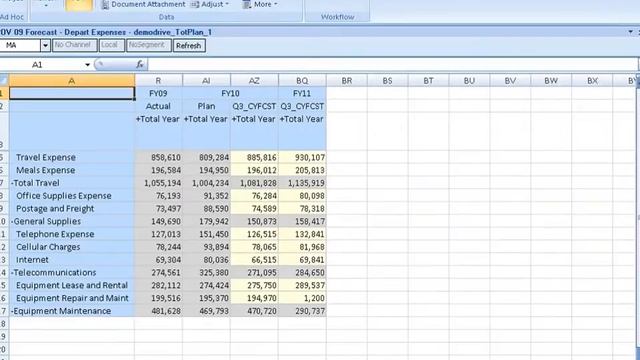Viewport: 640px width, 360px height.
Task: Expand +Total Year under FY11 Q3_CYFCST
Action: pyautogui.click(x=302, y=119)
